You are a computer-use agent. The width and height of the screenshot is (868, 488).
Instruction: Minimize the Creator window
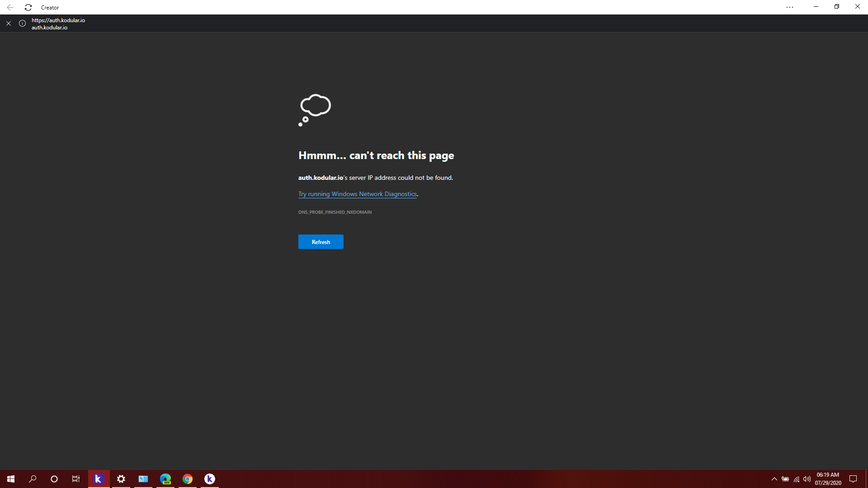(x=816, y=7)
